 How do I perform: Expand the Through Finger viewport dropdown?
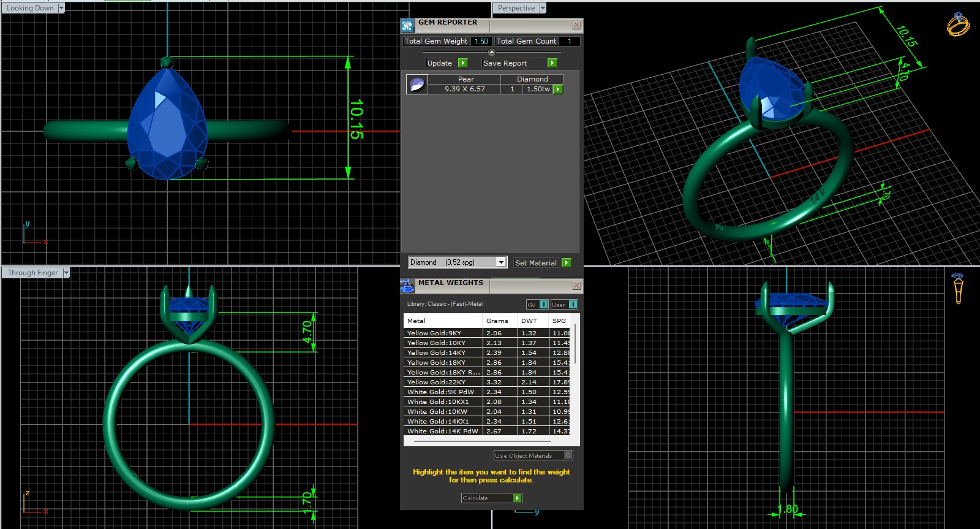pyautogui.click(x=66, y=273)
